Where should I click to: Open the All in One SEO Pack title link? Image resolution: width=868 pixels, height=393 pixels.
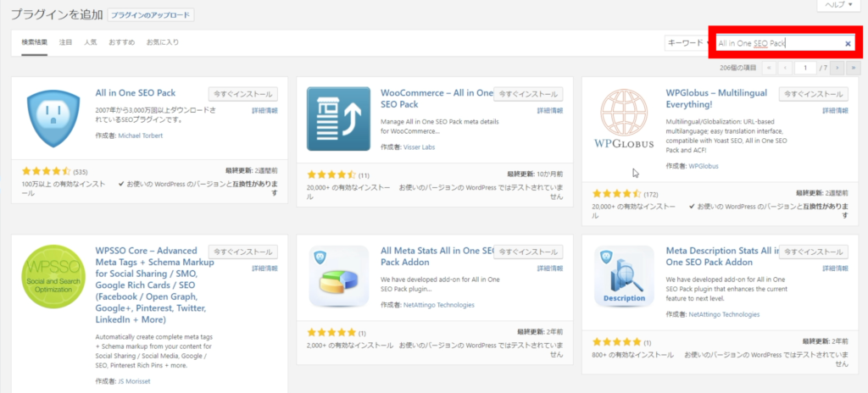pyautogui.click(x=135, y=93)
